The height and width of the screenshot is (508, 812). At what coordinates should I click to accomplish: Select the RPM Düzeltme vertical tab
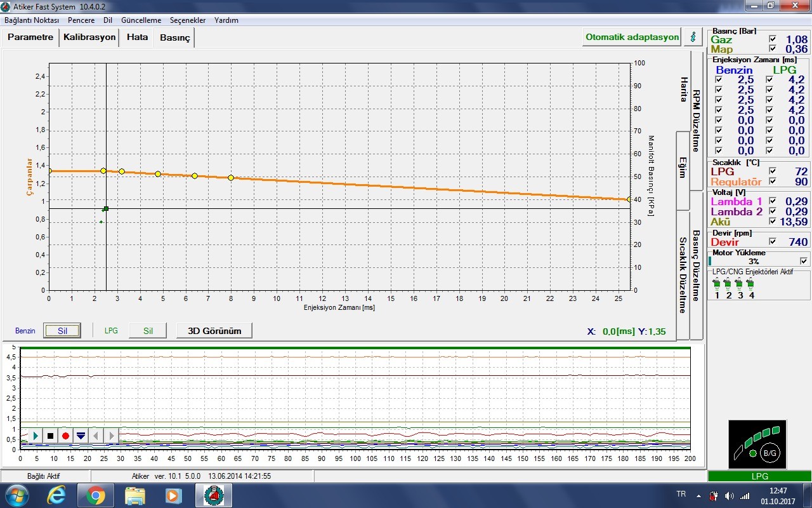(696, 121)
